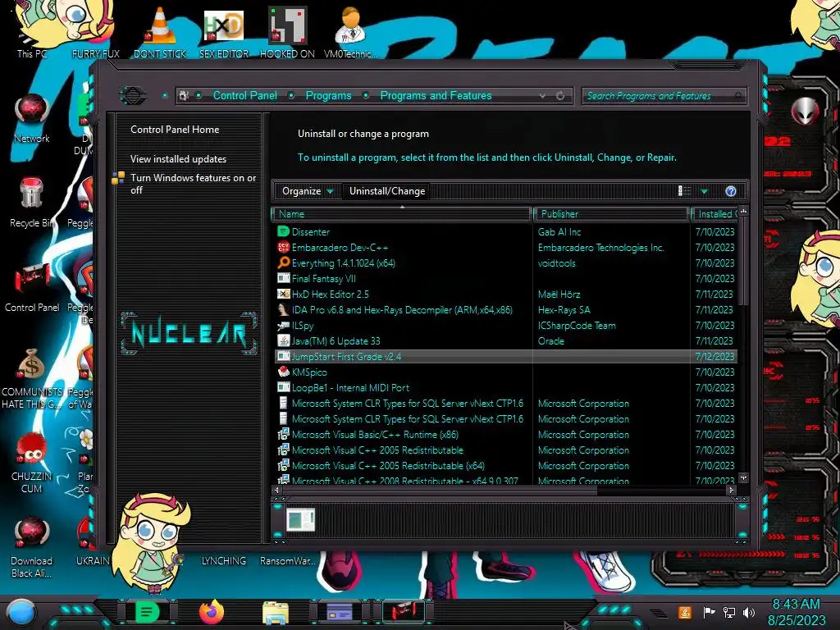Select ILSpy entry
The width and height of the screenshot is (840, 630).
tap(505, 325)
